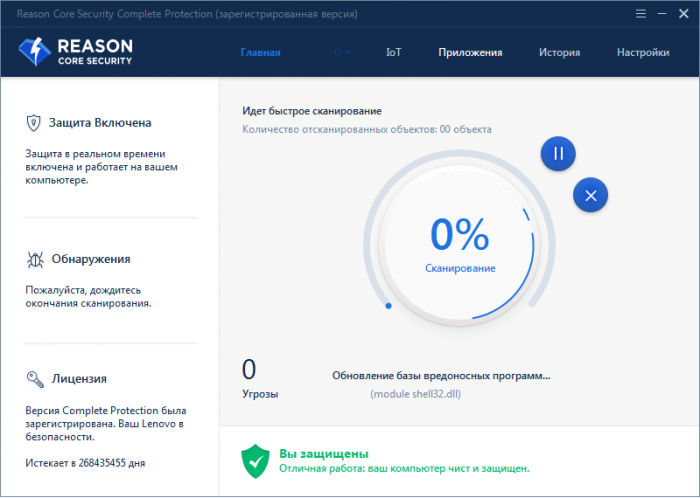
Task: Open the Обнаружения section
Action: pyautogui.click(x=91, y=259)
